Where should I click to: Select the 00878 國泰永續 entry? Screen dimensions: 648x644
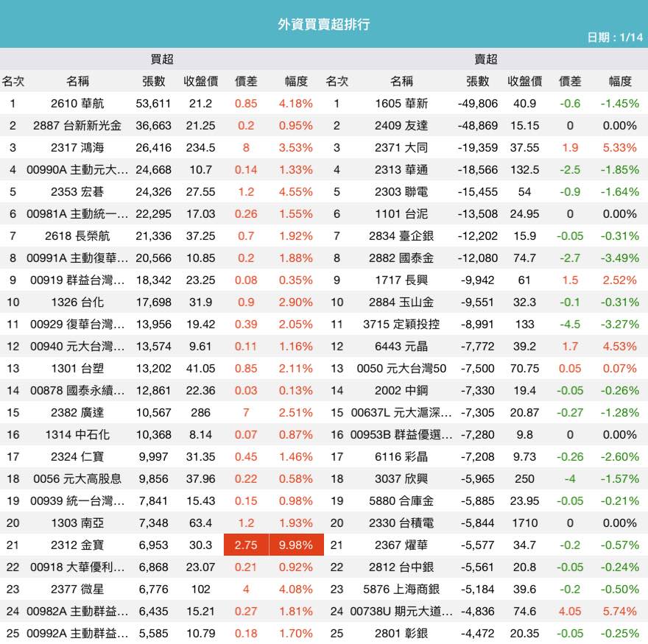77,390
